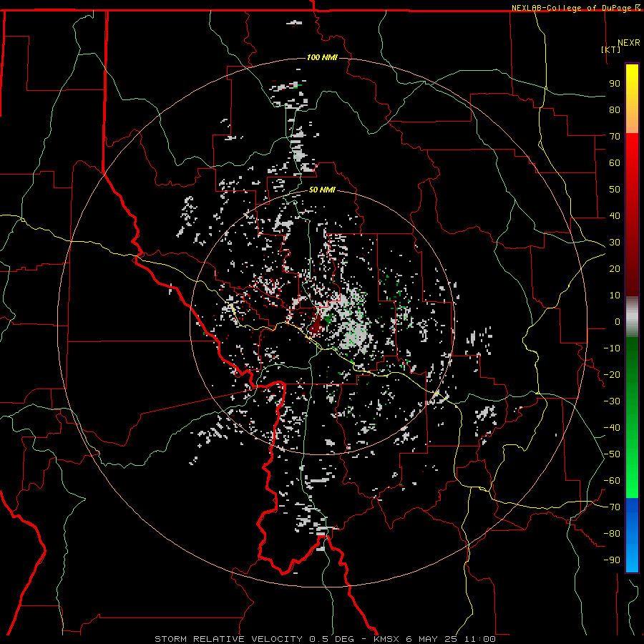Viewport: 644px width, 644px height.
Task: Click the positive 10 value on the scale
Action: click(615, 296)
